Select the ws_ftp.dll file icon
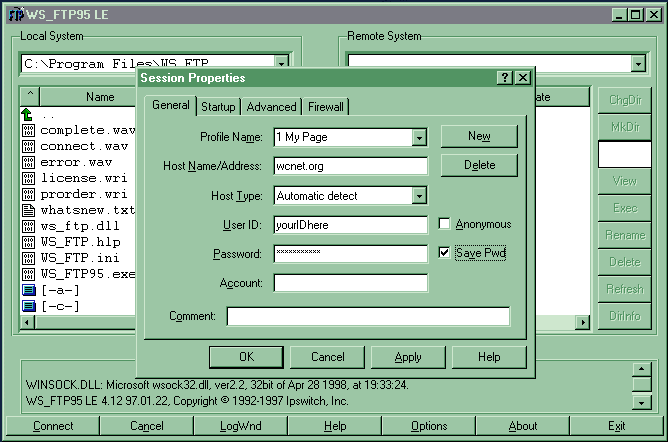This screenshot has width=668, height=442. click(29, 226)
